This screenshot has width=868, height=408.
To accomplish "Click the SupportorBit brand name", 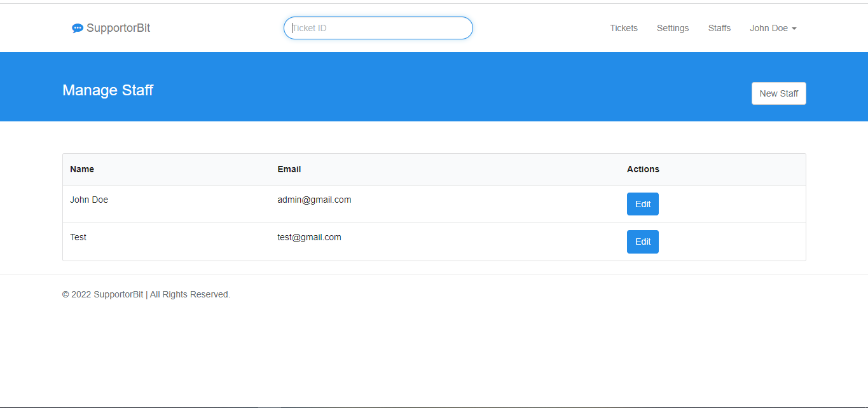I will (118, 28).
